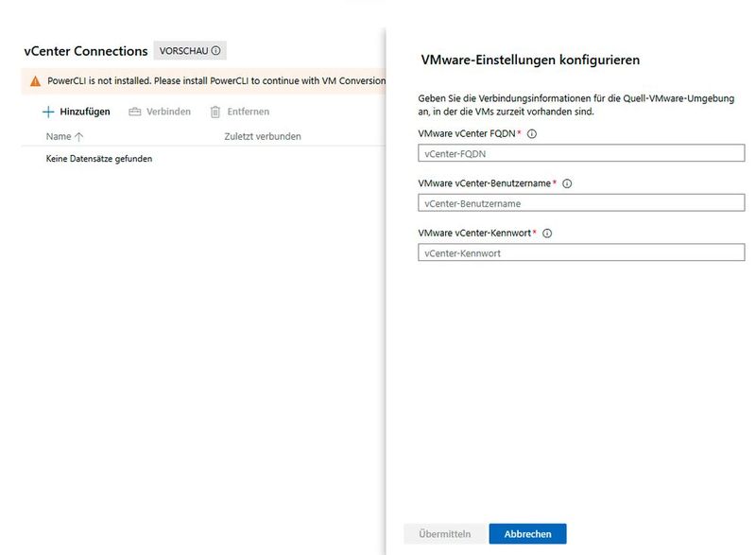Click the PowerCLI is not installed message

click(216, 81)
